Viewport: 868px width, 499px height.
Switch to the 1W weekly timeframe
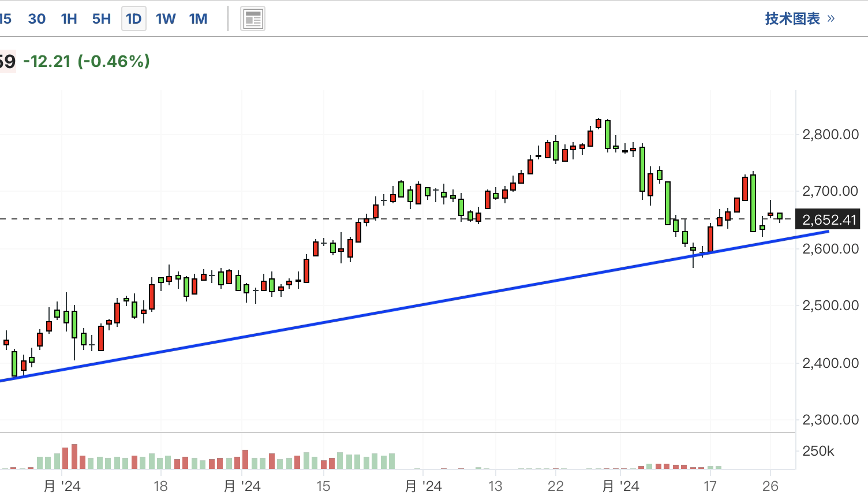[166, 19]
